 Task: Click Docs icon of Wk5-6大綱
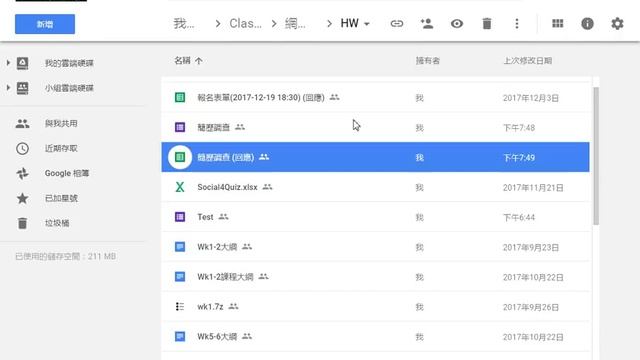click(x=180, y=336)
